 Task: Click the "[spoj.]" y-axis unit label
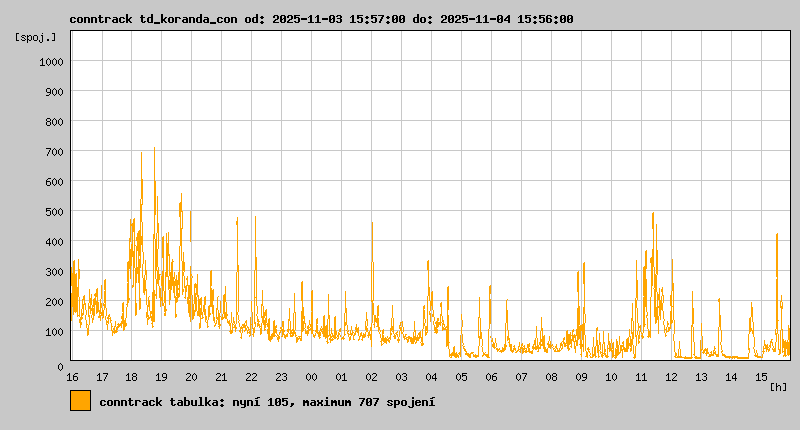tap(36, 37)
